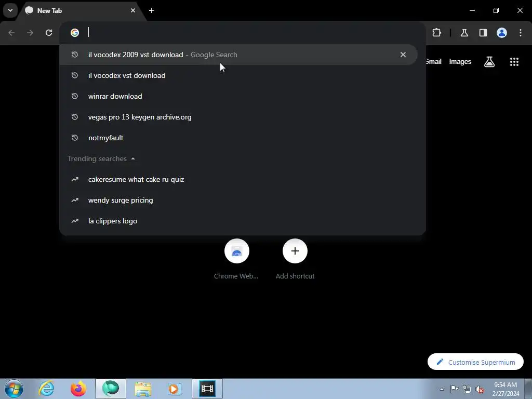532x399 pixels.
Task: Open a new tab with plus button
Action: click(x=152, y=10)
